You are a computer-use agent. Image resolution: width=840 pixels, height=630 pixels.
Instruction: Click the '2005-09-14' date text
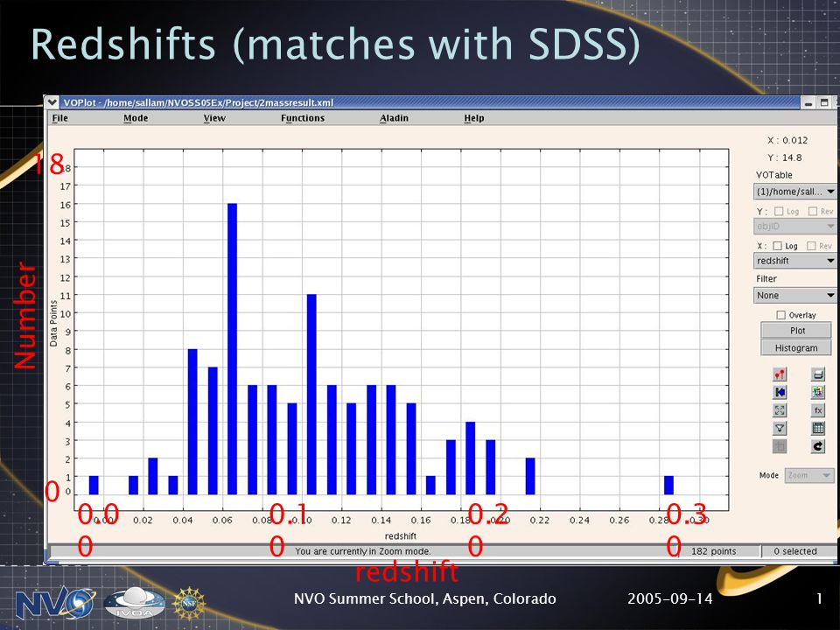[670, 598]
